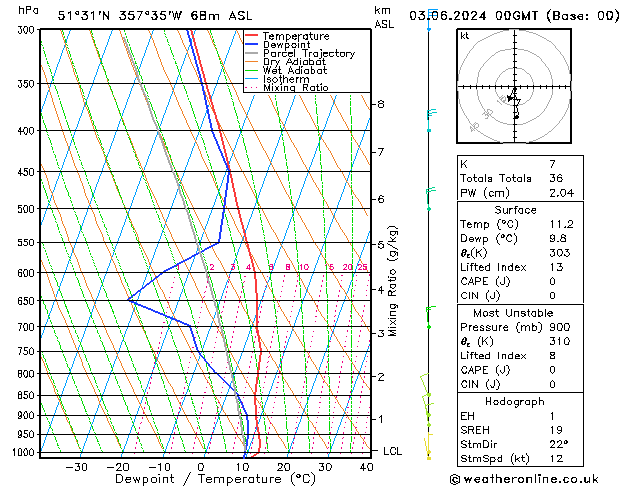
Task: Click the Hodograph section heading
Action: tap(515, 401)
